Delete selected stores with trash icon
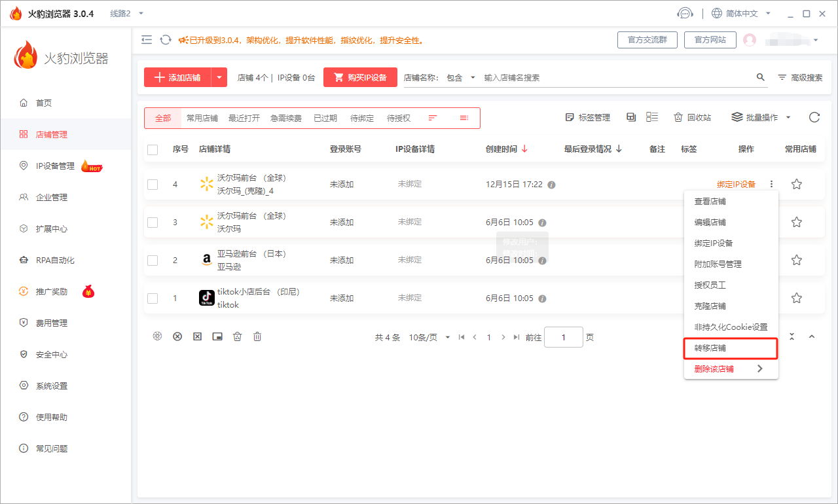Viewport: 838px width, 504px height. tap(257, 336)
